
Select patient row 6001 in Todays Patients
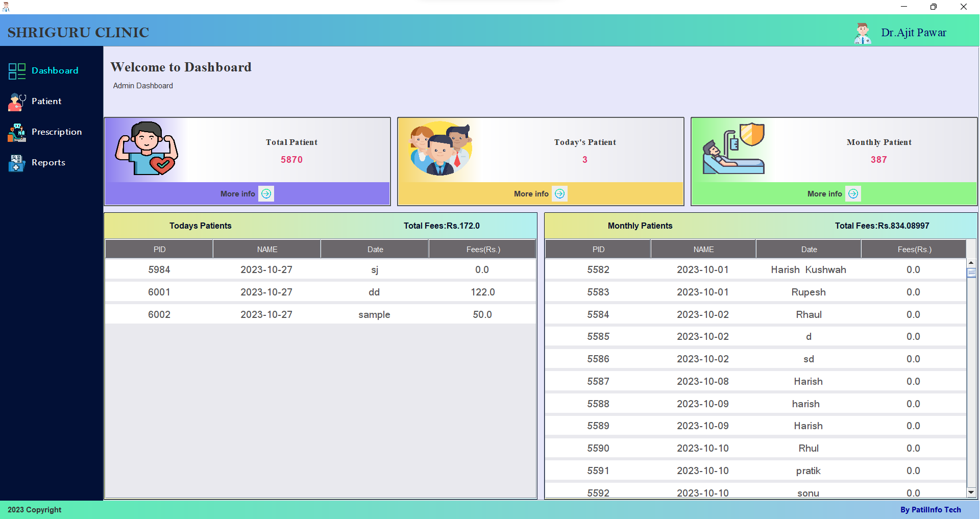[320, 291]
